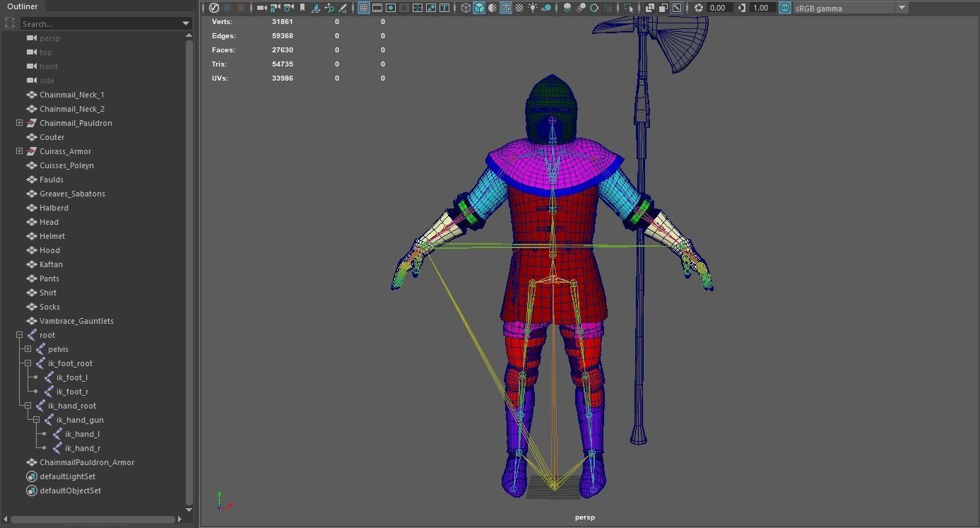The width and height of the screenshot is (980, 528).
Task: Enable Smooth Shade All cube icon
Action: [x=480, y=8]
